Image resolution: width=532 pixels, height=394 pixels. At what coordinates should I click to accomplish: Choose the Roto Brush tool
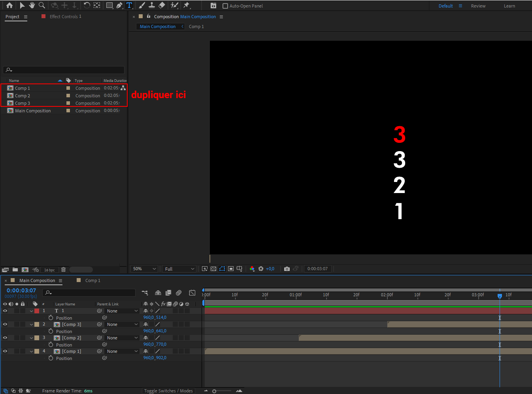coord(174,5)
